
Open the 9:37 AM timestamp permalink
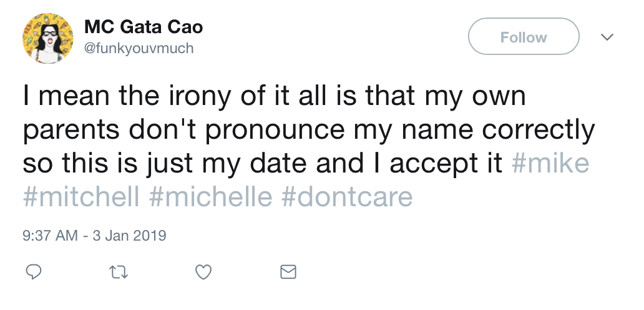(x=50, y=236)
